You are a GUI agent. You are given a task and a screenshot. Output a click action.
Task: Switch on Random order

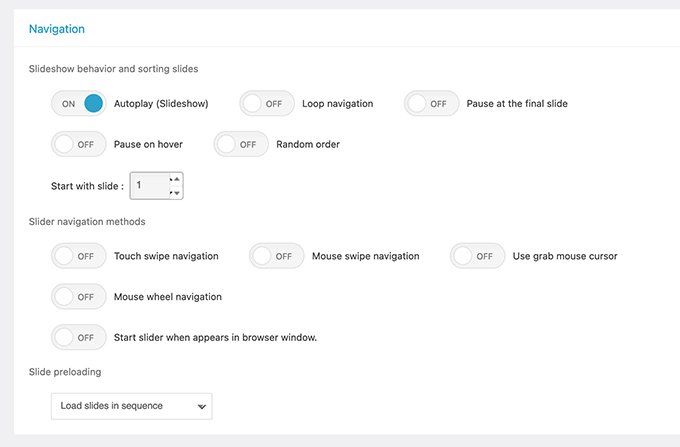point(241,144)
